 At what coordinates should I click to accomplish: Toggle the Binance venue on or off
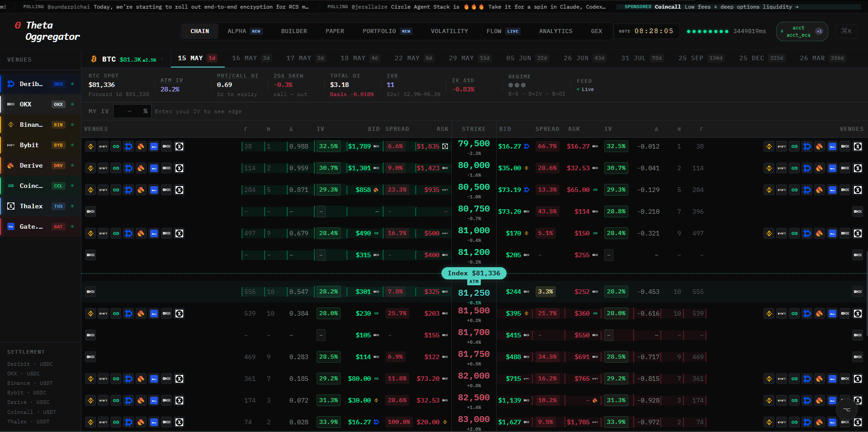coord(41,125)
